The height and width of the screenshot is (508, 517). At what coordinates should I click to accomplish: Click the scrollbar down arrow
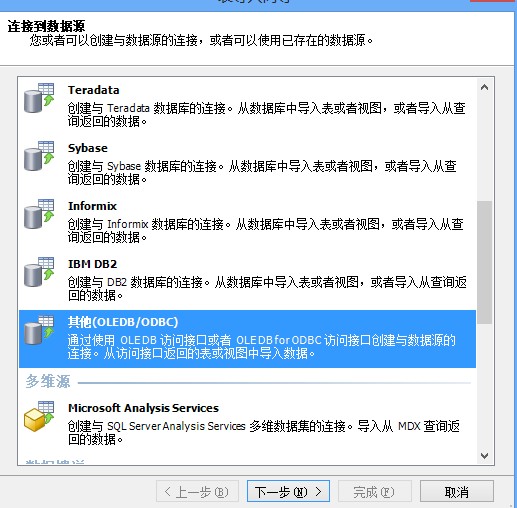click(485, 455)
